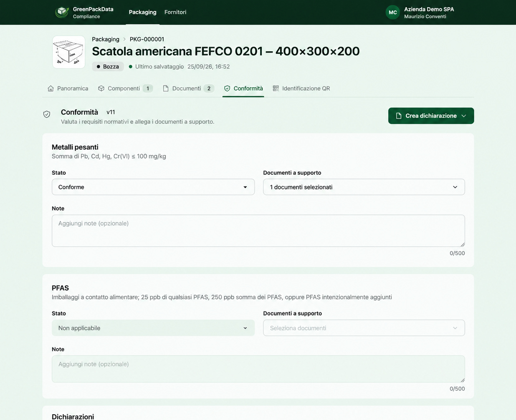Click the Componenti cube icon
This screenshot has height=420, width=516.
tap(101, 88)
